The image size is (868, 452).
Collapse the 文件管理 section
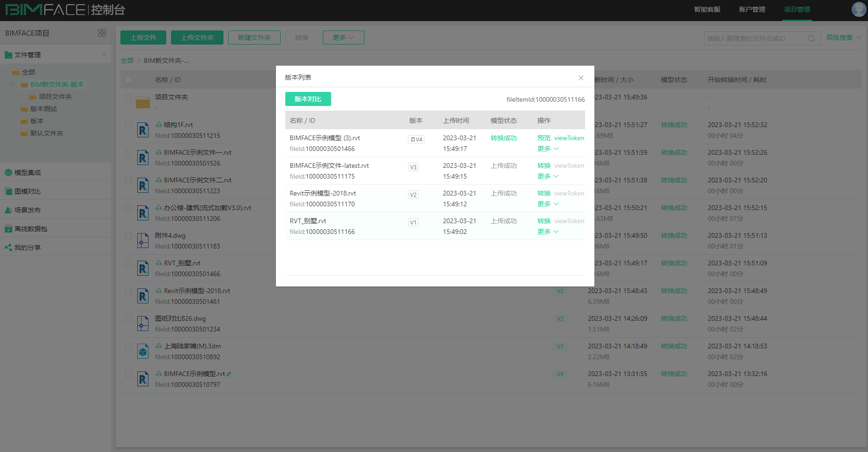(x=104, y=55)
